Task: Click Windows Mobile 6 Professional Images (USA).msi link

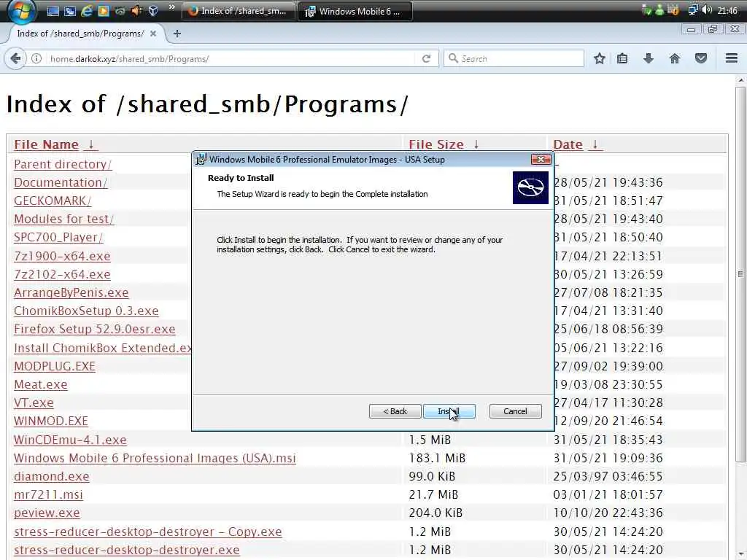Action: [x=155, y=458]
